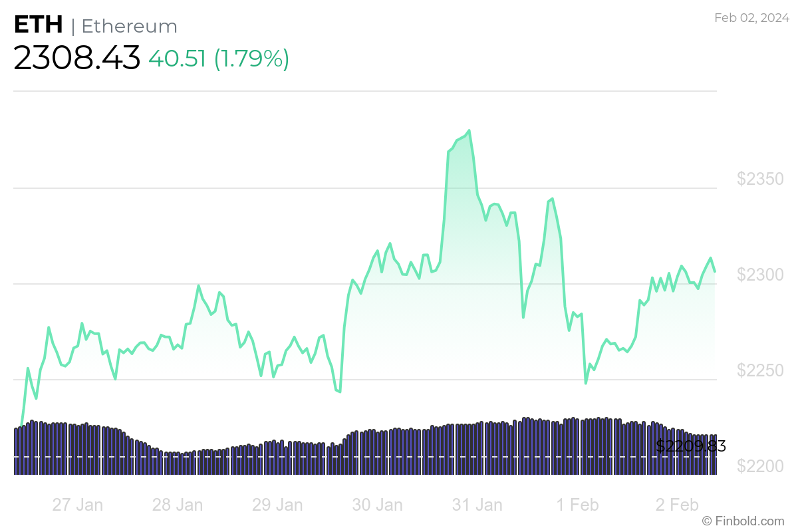Click the 30 Jan date label
Image resolution: width=798 pixels, height=532 pixels.
click(x=377, y=505)
